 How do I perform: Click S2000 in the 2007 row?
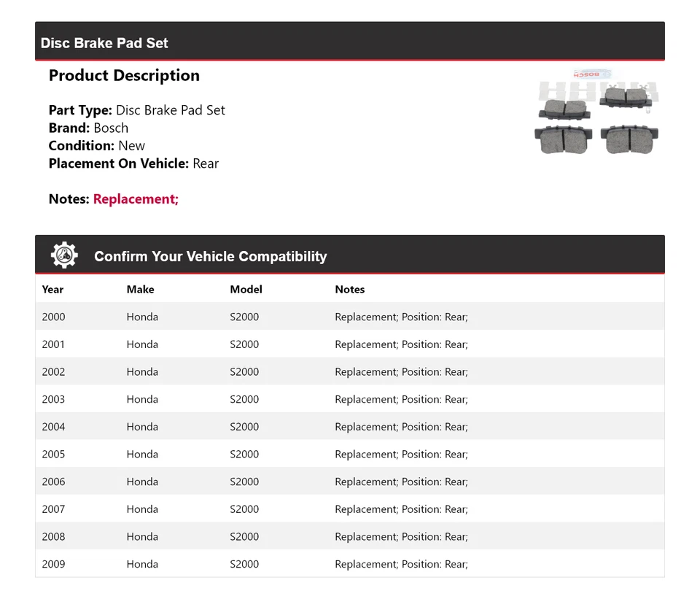tap(244, 509)
